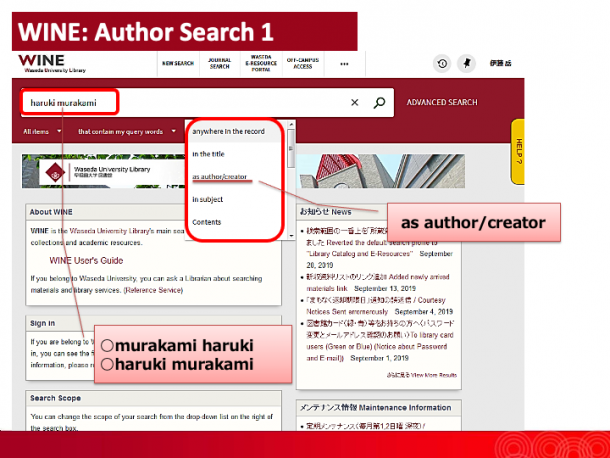Screen dimensions: 610x458
Task: Click the 'Sign in' panel heading
Action: point(42,323)
